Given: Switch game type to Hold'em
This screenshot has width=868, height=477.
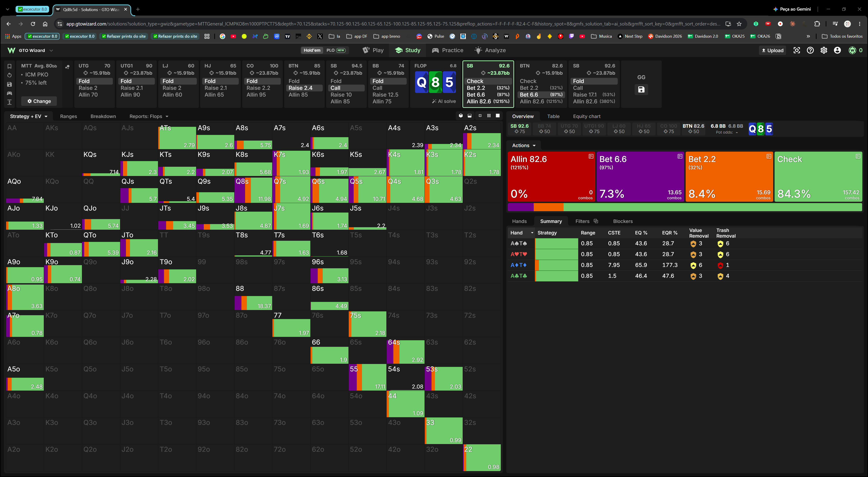Looking at the screenshot, I should tap(312, 50).
